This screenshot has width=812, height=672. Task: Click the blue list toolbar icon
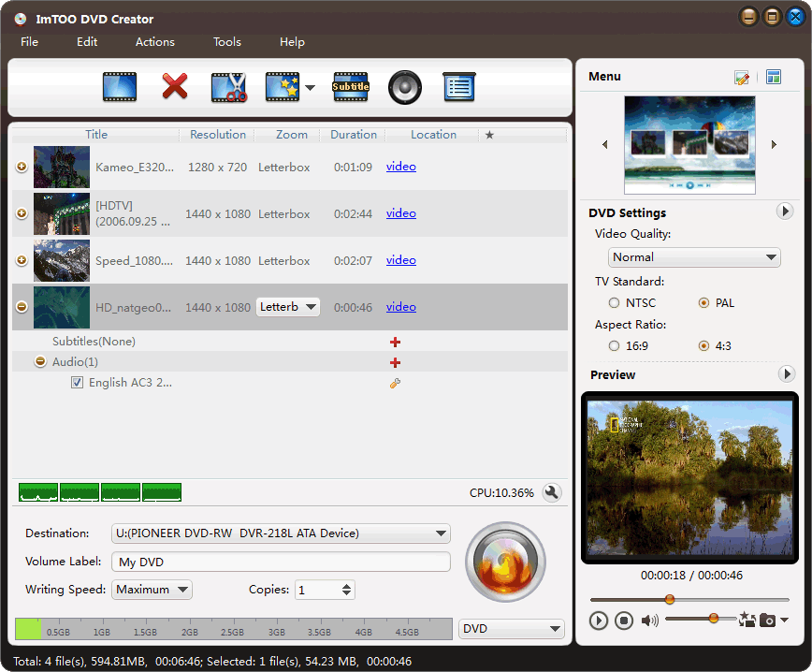[x=459, y=87]
